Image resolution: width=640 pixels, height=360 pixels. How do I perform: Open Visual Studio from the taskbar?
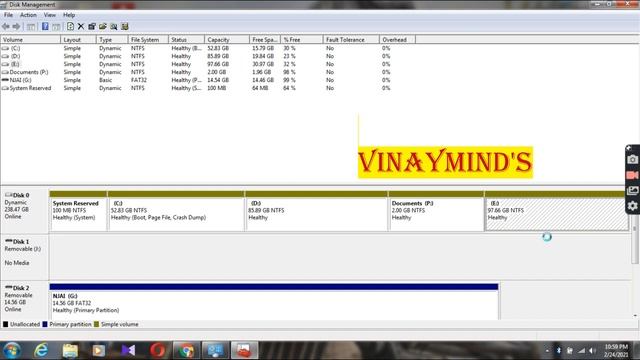(128, 350)
